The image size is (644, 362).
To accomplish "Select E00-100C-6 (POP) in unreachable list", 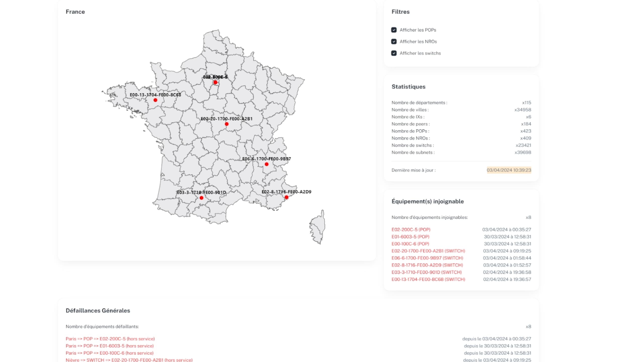I will (x=410, y=244).
